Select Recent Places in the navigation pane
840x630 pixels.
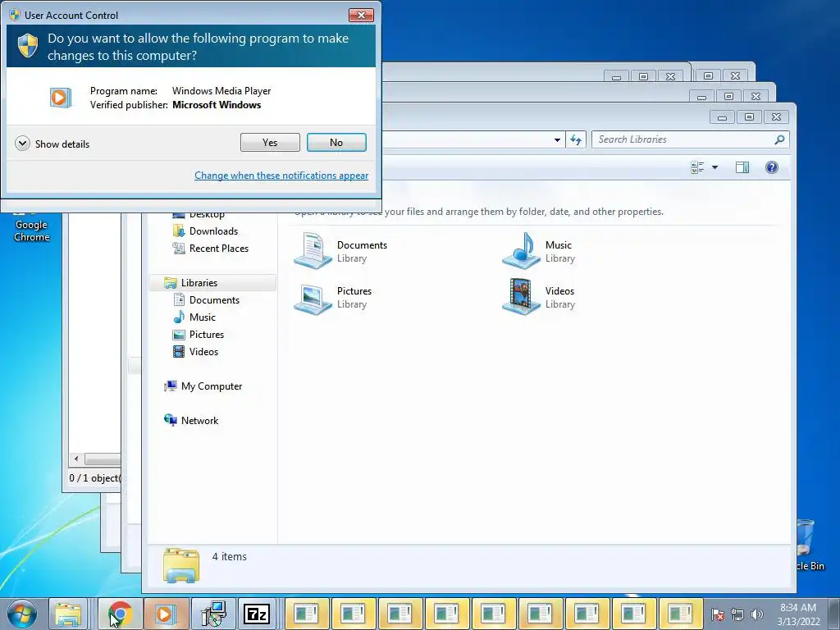[x=218, y=248]
